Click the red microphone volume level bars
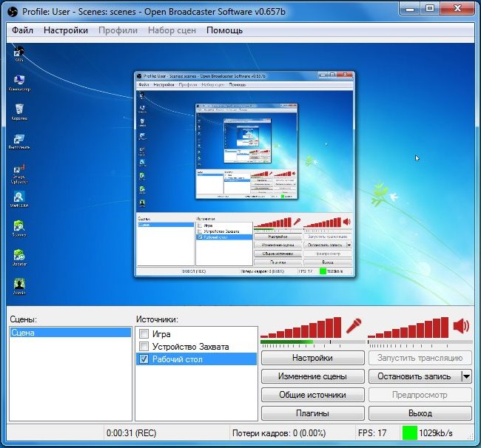Viewport: 481px width, 448px height. pyautogui.click(x=301, y=327)
